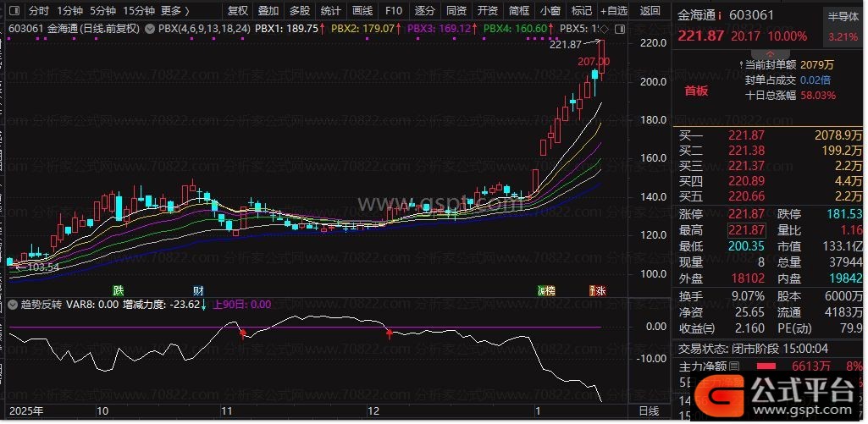Image resolution: width=868 pixels, height=424 pixels.
Task: Toggle 叠加 overlay mode
Action: coord(268,11)
